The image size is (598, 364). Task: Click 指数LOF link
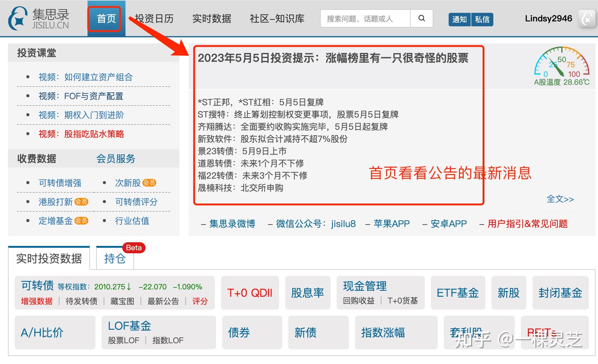point(168,340)
